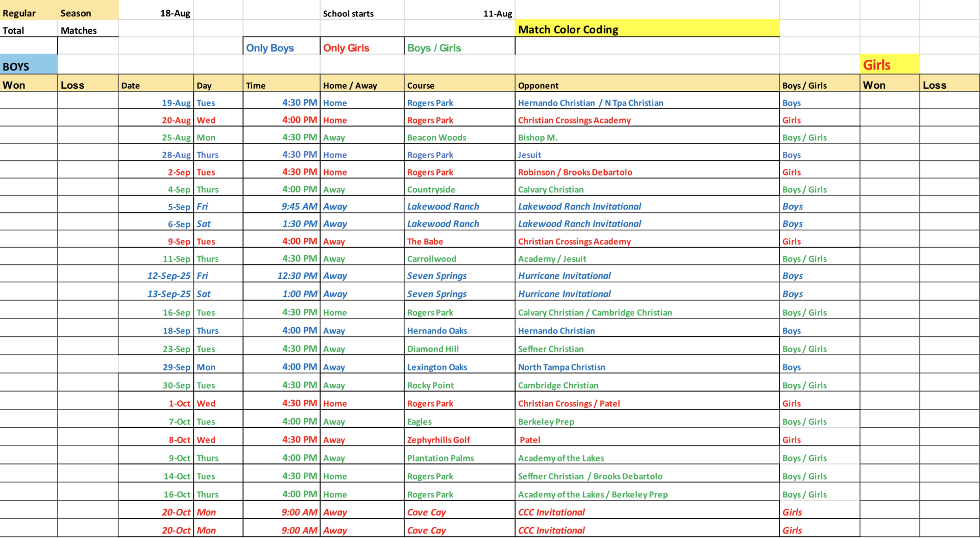
Task: Select The Babe course cell
Action: (x=425, y=241)
